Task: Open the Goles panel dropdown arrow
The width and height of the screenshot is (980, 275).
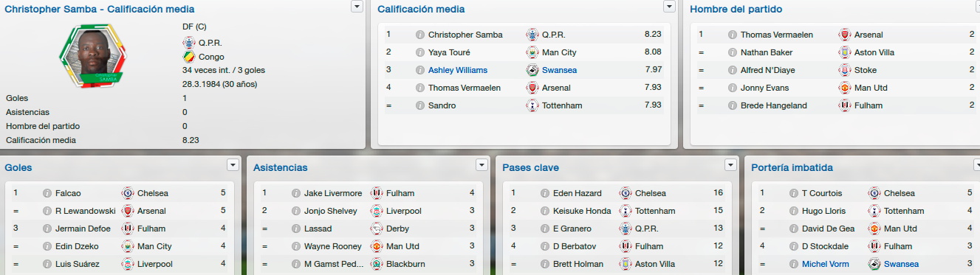Action: (x=233, y=165)
